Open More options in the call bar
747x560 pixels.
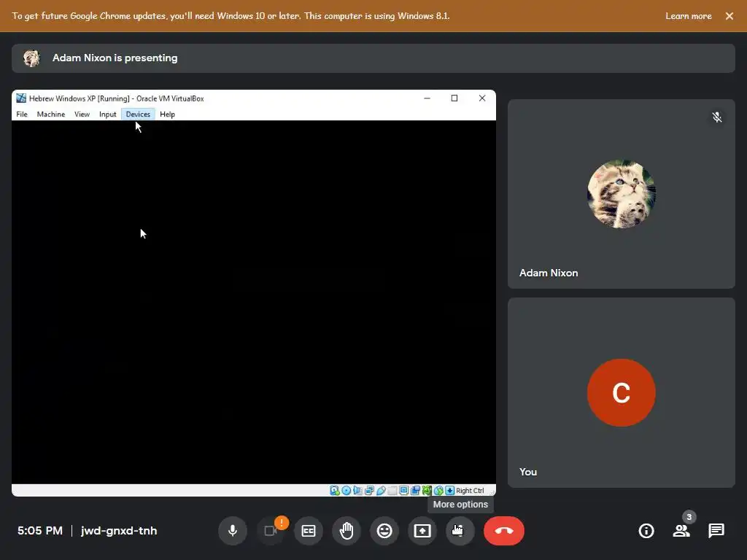click(x=460, y=531)
